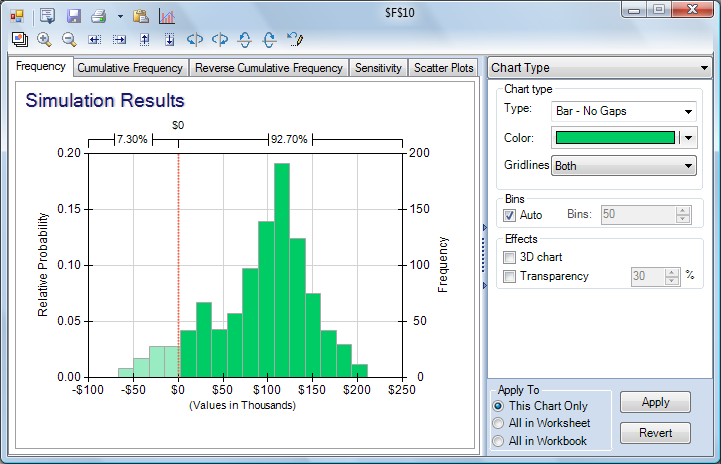Open the Sensitivity tab

click(379, 68)
